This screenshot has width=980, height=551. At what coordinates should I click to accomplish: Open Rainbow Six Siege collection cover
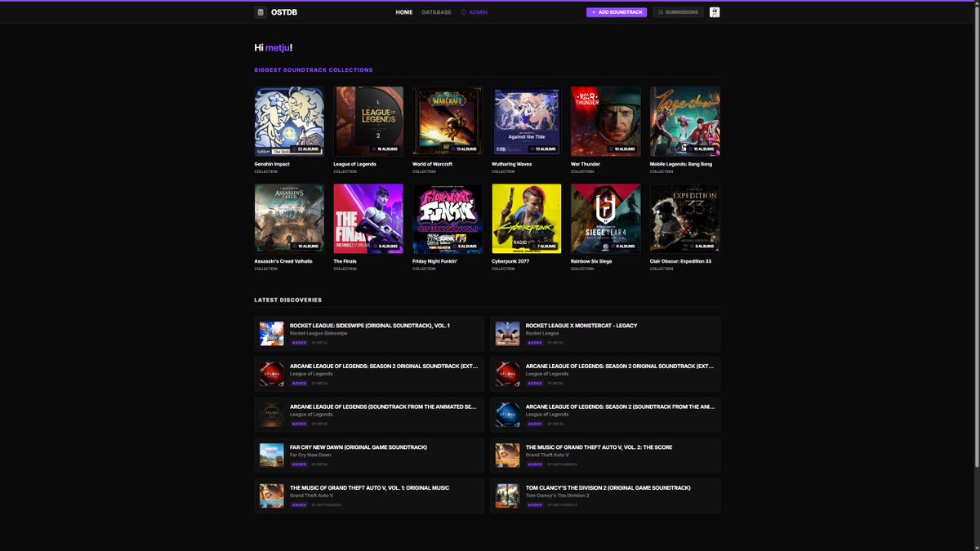pyautogui.click(x=606, y=218)
